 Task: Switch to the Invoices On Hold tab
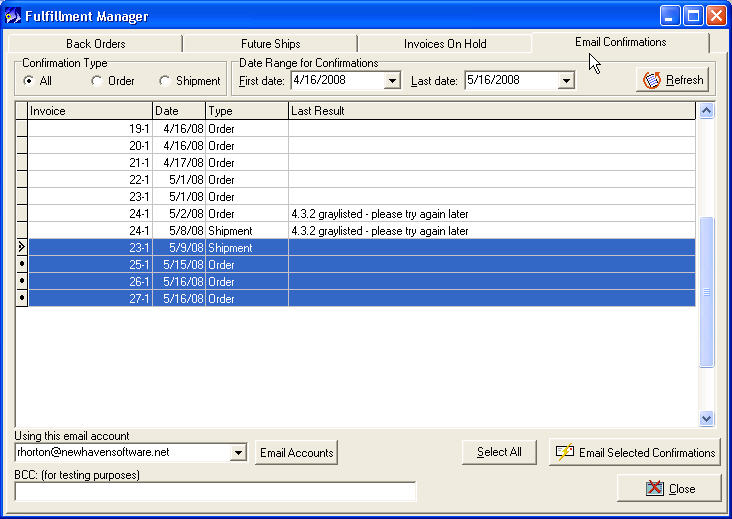tap(445, 44)
